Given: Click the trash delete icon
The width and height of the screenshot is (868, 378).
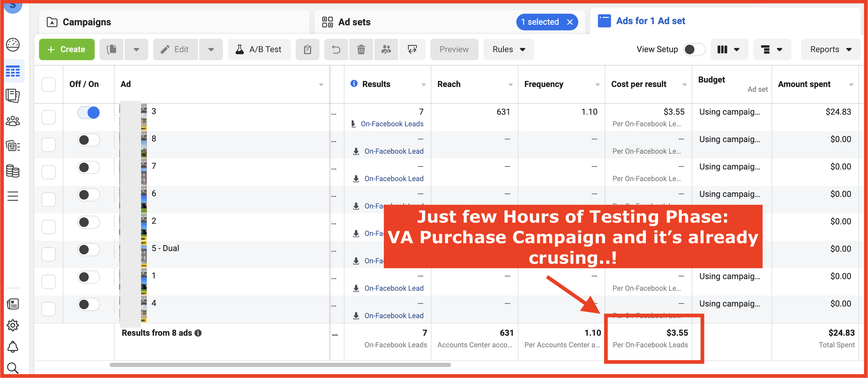Looking at the screenshot, I should click(361, 49).
